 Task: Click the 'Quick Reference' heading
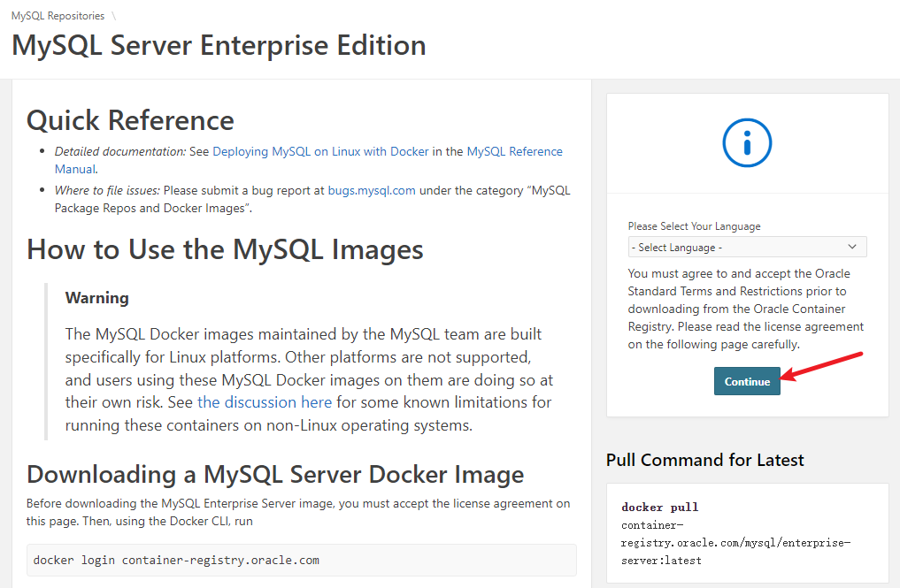click(x=130, y=120)
